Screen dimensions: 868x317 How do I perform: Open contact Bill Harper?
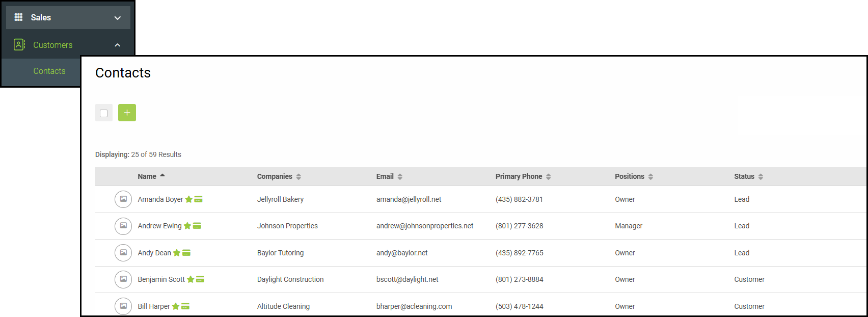pos(154,306)
